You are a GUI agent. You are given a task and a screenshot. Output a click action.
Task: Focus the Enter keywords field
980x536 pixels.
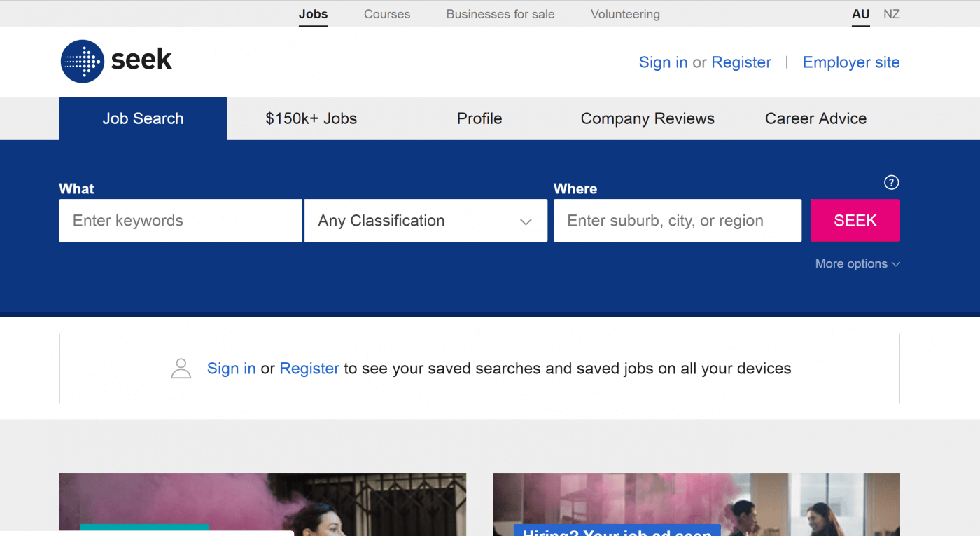181,221
